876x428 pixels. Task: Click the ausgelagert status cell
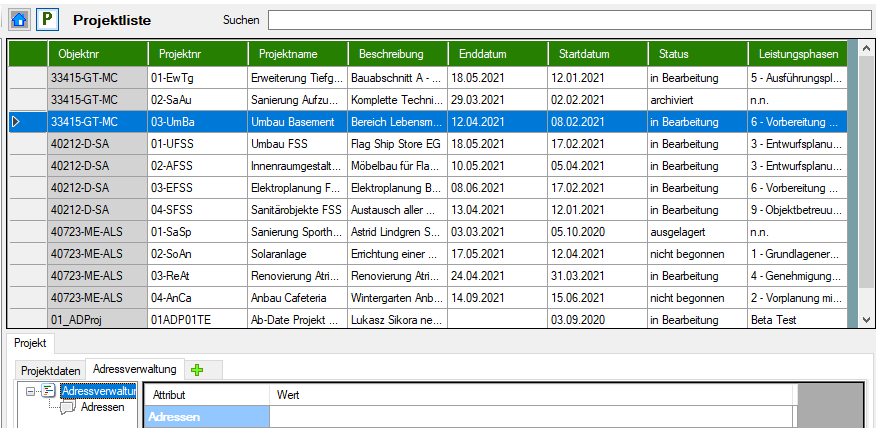(x=698, y=232)
